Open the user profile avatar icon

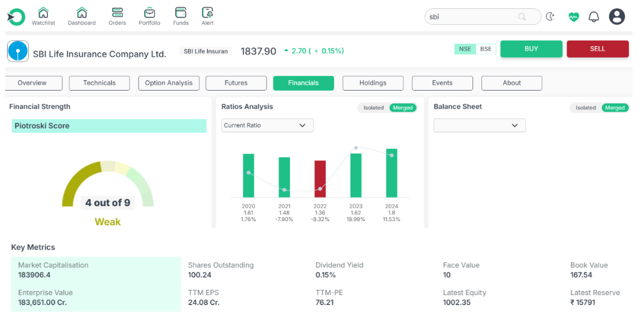(617, 17)
